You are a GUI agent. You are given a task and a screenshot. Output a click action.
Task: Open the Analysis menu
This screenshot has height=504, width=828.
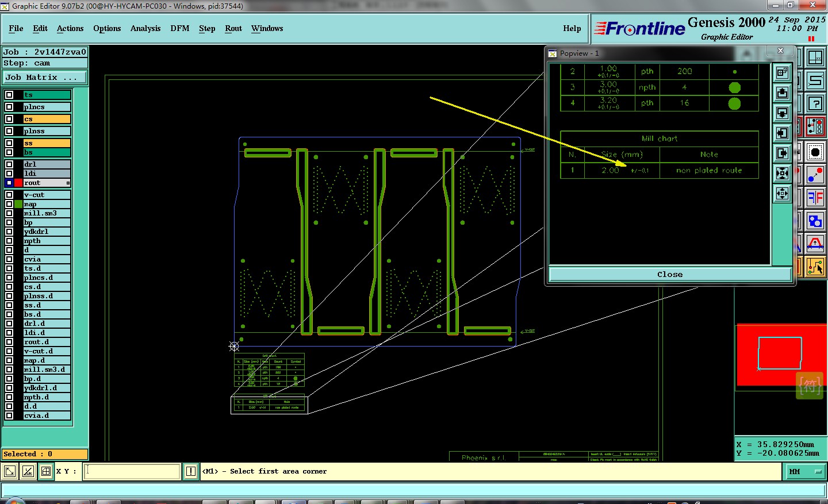coord(145,28)
